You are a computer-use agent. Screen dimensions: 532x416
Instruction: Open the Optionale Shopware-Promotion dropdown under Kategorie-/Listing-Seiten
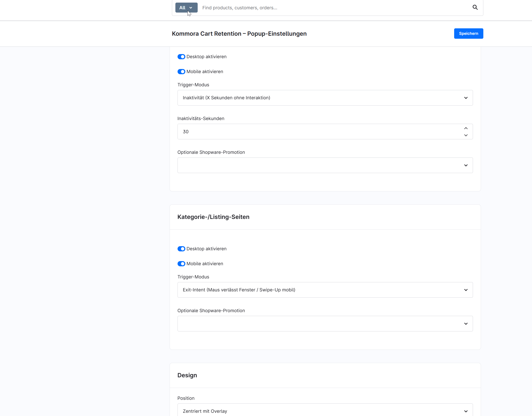325,324
